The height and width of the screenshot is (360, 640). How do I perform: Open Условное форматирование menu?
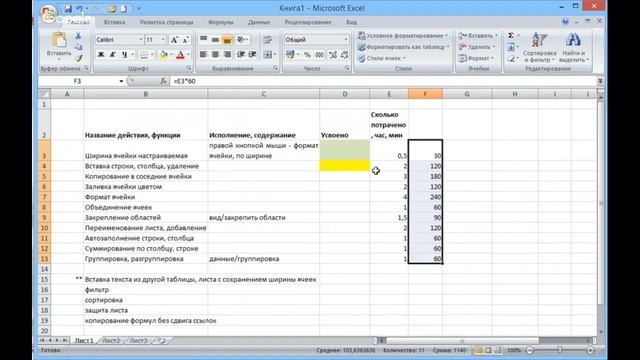point(403,36)
